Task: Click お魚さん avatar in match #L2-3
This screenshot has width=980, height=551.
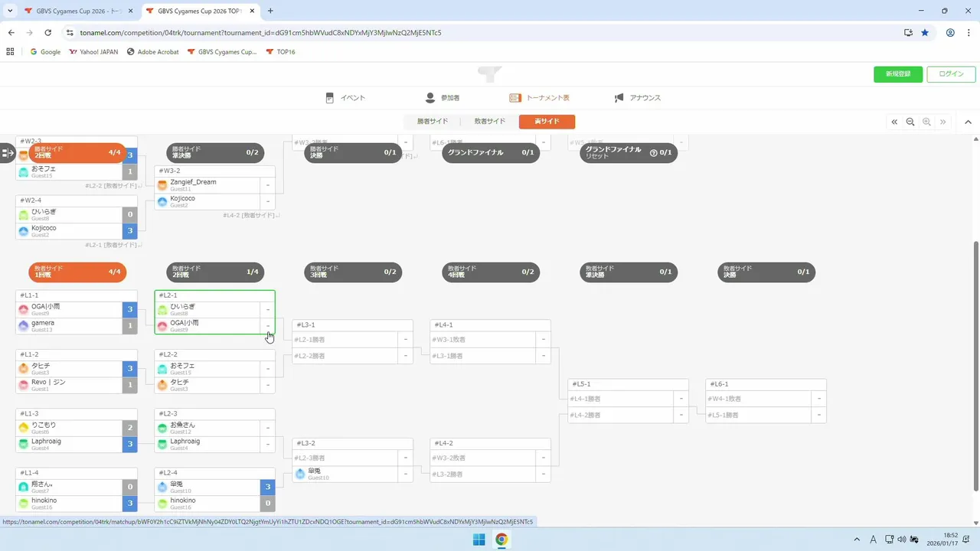Action: (x=162, y=428)
